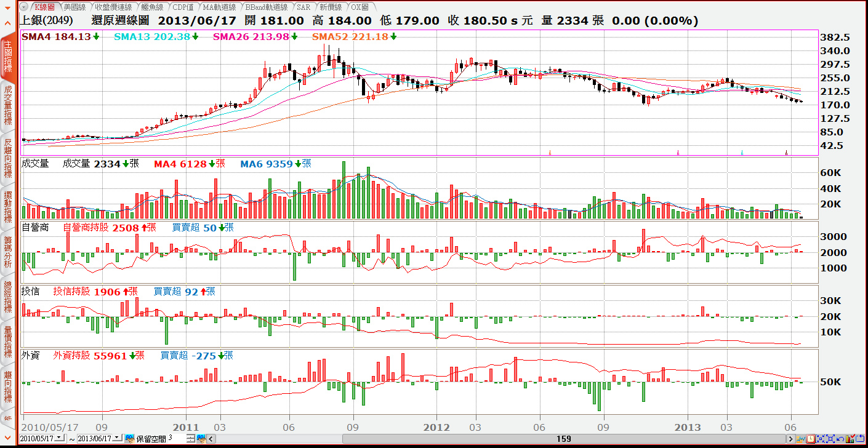This screenshot has height=448, width=868.
Task: Select the 主圖指標 sidebar tab
Action: [x=8, y=57]
